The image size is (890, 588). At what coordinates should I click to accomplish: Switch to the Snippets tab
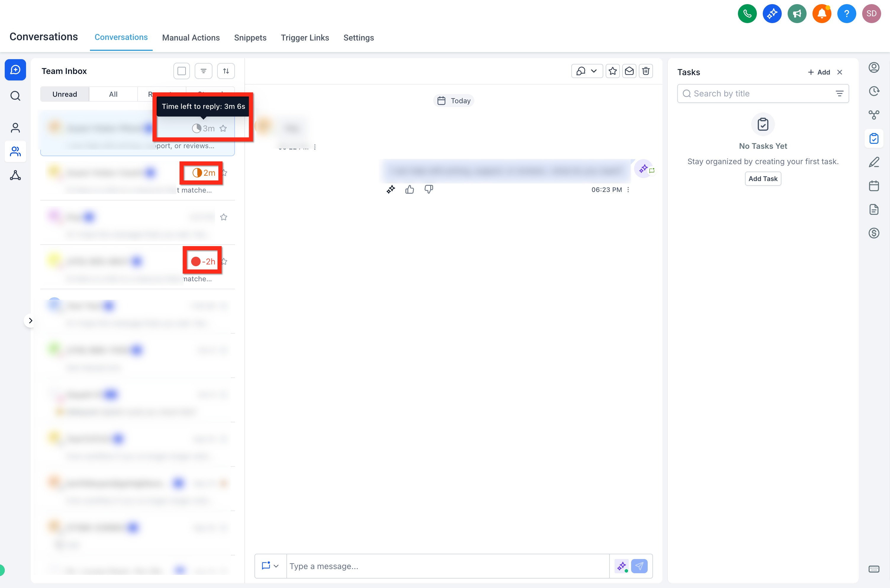point(250,38)
